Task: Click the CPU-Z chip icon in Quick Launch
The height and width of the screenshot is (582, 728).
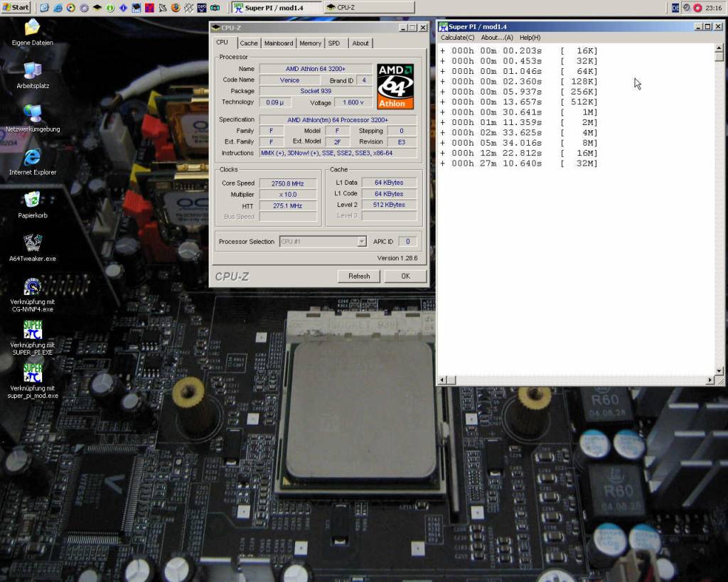Action: pyautogui.click(x=97, y=7)
